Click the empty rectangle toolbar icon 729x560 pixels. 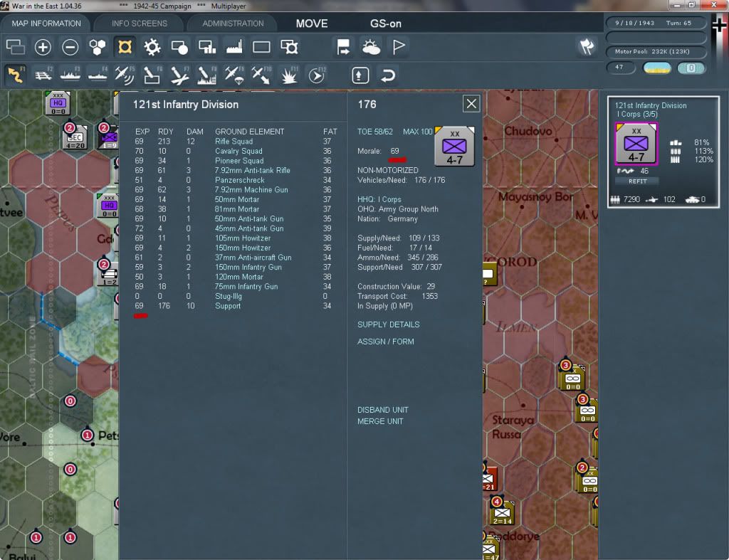pos(261,47)
